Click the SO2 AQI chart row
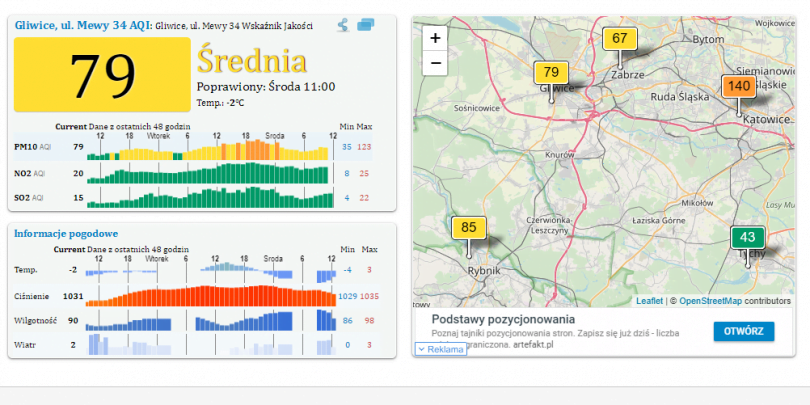 click(x=207, y=196)
